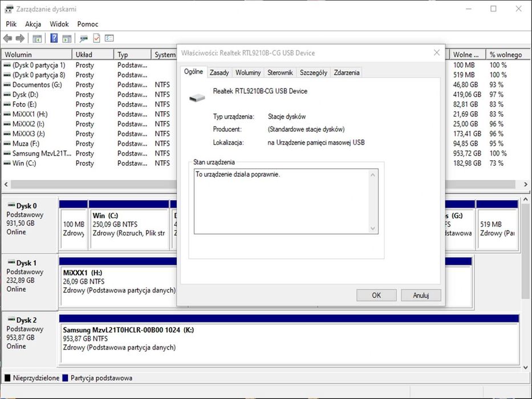Sort by the Wolumin column header
The image size is (532, 399).
tap(36, 55)
